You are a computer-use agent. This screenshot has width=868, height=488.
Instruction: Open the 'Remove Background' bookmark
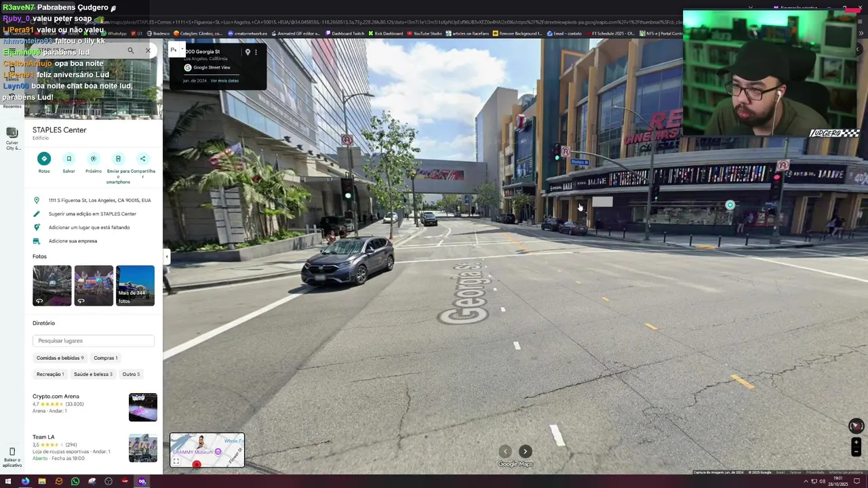517,33
